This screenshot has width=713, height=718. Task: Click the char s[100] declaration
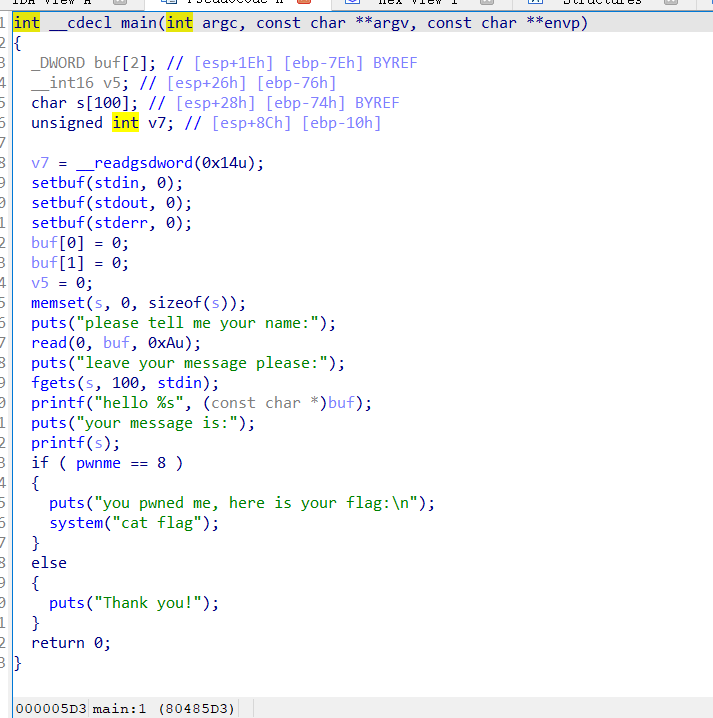pos(85,103)
